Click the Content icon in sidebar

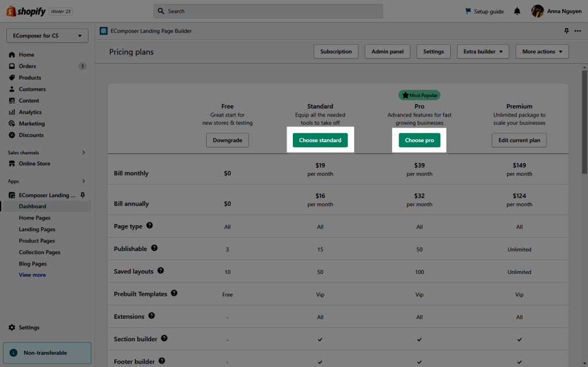tap(12, 101)
